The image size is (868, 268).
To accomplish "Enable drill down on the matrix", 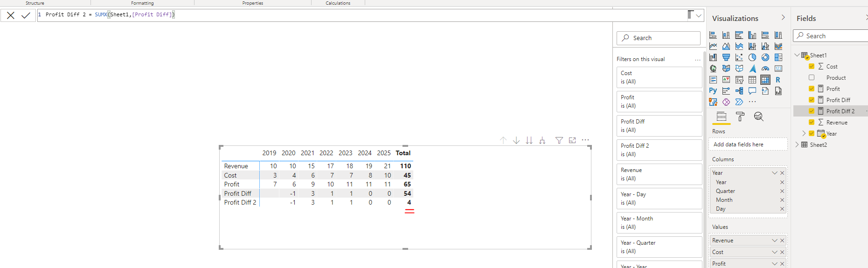I will pos(516,140).
